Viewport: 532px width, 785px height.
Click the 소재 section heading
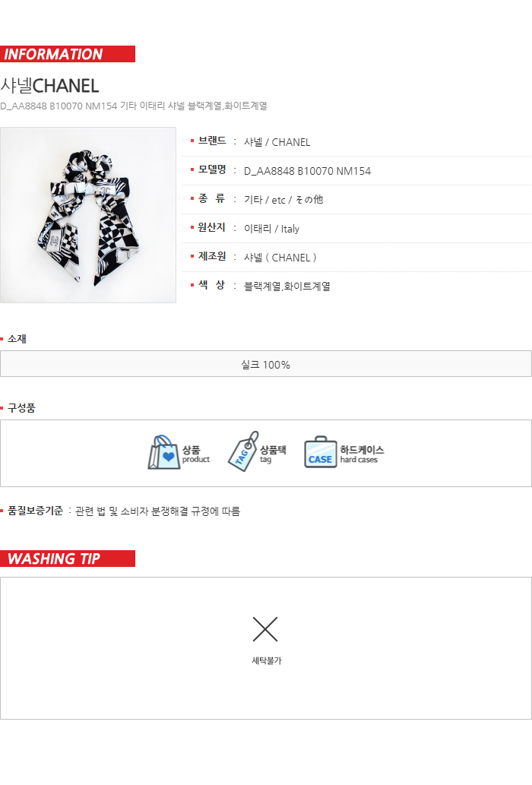17,339
